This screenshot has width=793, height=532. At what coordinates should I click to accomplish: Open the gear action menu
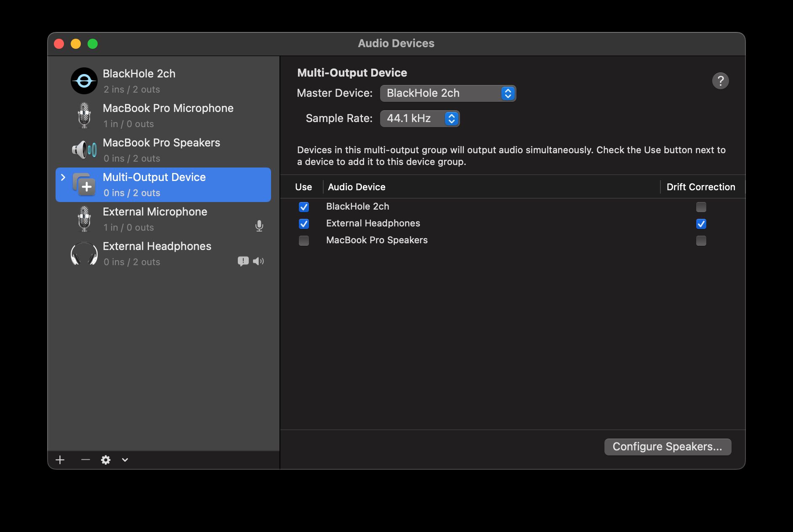(106, 460)
